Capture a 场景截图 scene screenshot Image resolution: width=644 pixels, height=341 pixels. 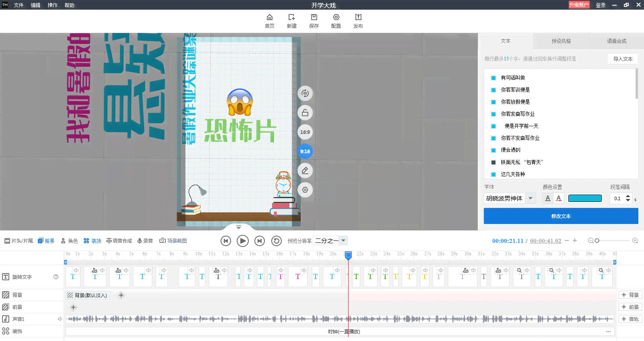pos(173,240)
